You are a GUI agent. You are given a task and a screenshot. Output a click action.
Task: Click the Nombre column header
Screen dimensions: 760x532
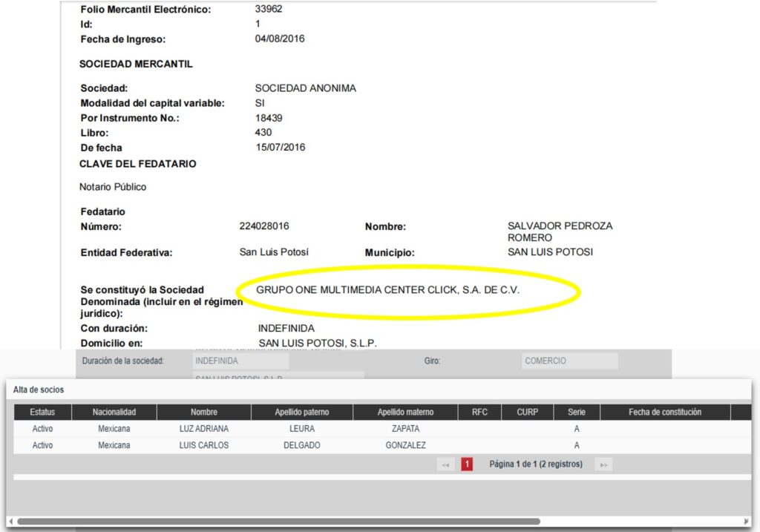[203, 412]
